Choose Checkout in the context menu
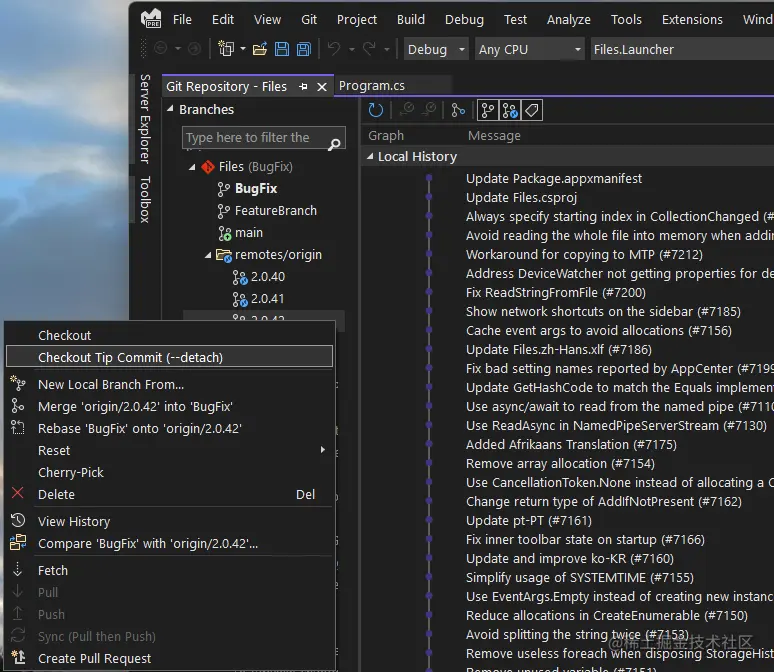 point(170,335)
